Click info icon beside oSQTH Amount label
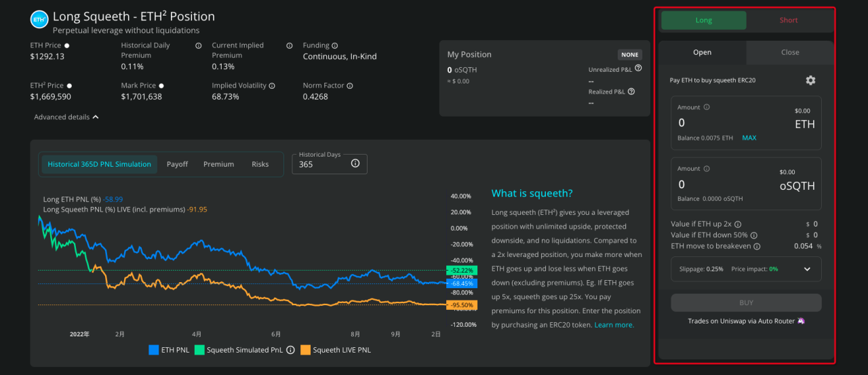 point(707,169)
